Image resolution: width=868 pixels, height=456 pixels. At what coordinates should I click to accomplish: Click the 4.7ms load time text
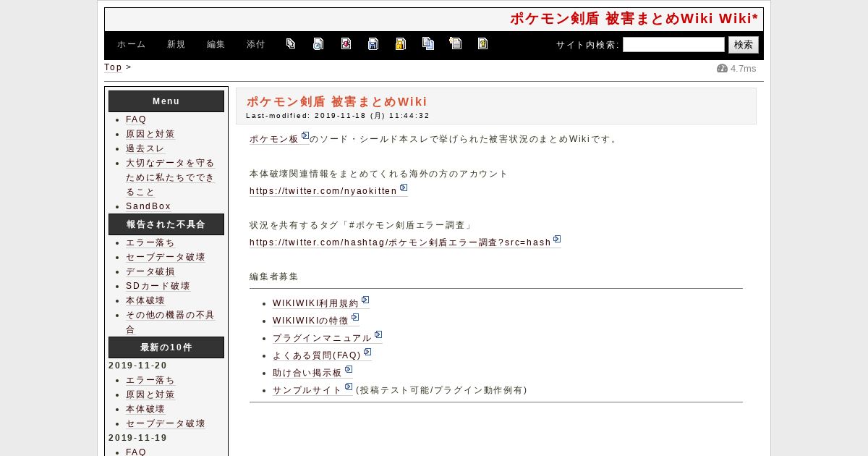(x=743, y=69)
